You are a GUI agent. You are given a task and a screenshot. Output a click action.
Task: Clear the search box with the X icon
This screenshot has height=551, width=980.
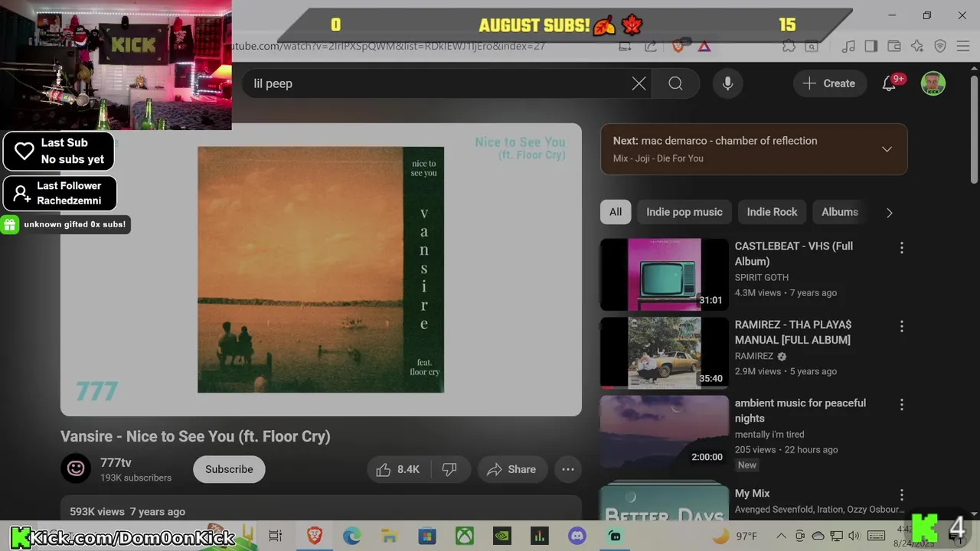click(x=639, y=83)
